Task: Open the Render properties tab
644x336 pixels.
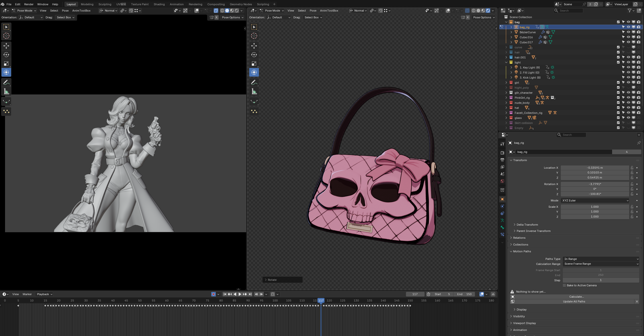Action: (502, 153)
